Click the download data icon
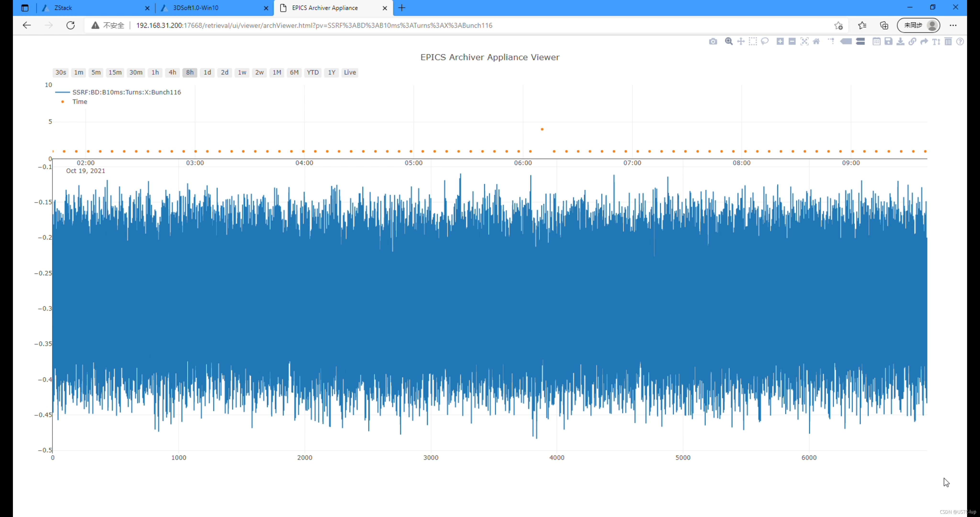The height and width of the screenshot is (517, 980). coord(901,41)
